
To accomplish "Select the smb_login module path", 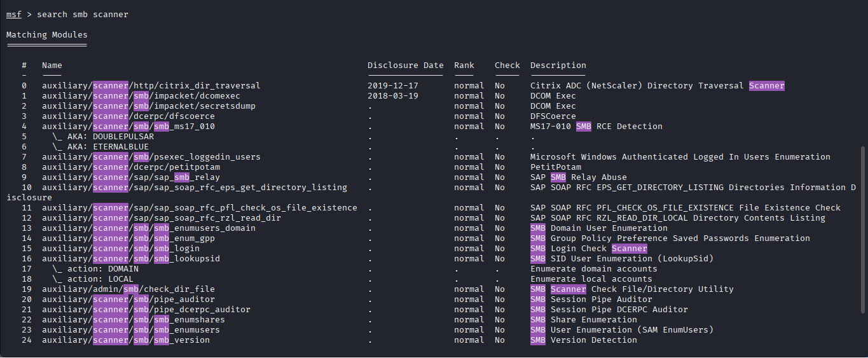I will 120,249.
